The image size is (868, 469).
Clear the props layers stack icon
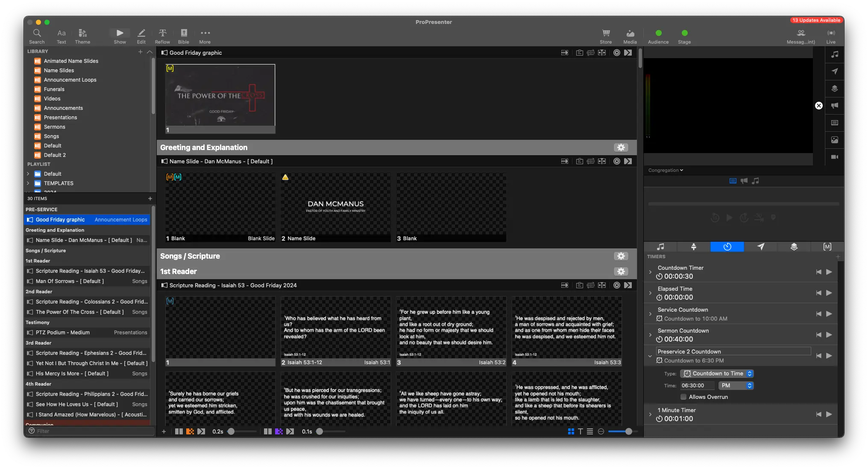835,88
